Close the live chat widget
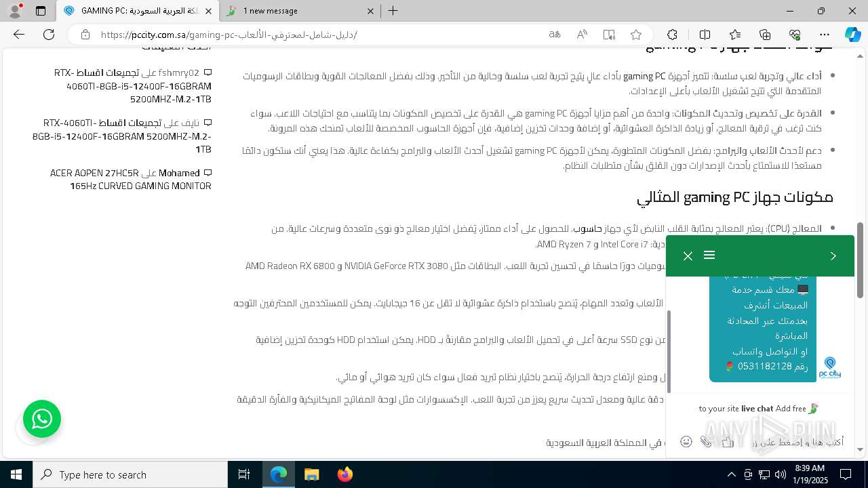The height and width of the screenshot is (488, 868). (x=688, y=256)
